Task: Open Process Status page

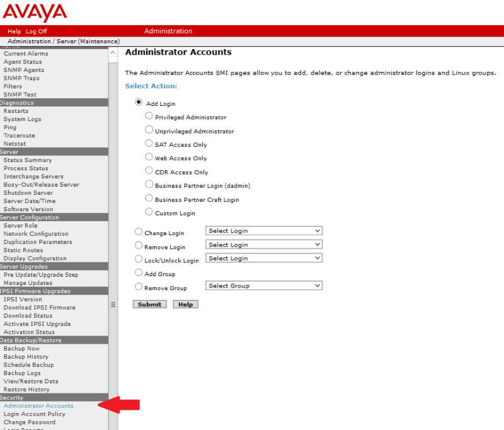Action: (26, 168)
